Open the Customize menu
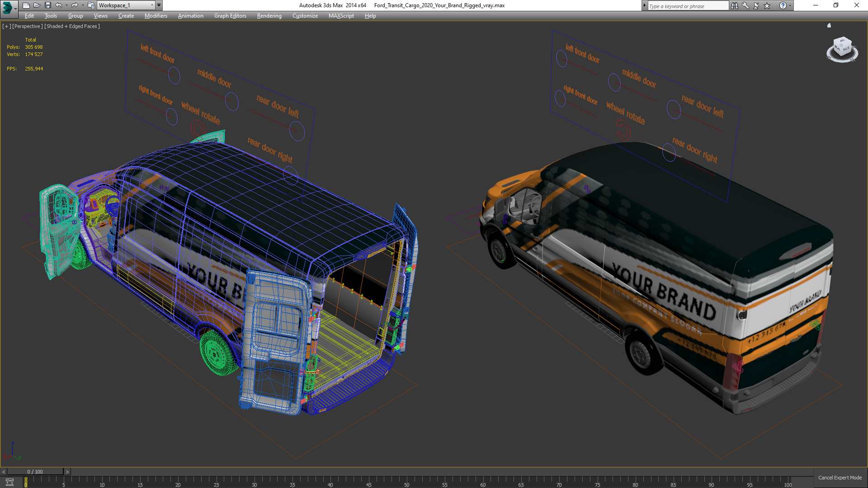Viewport: 868px width, 488px height. (305, 16)
